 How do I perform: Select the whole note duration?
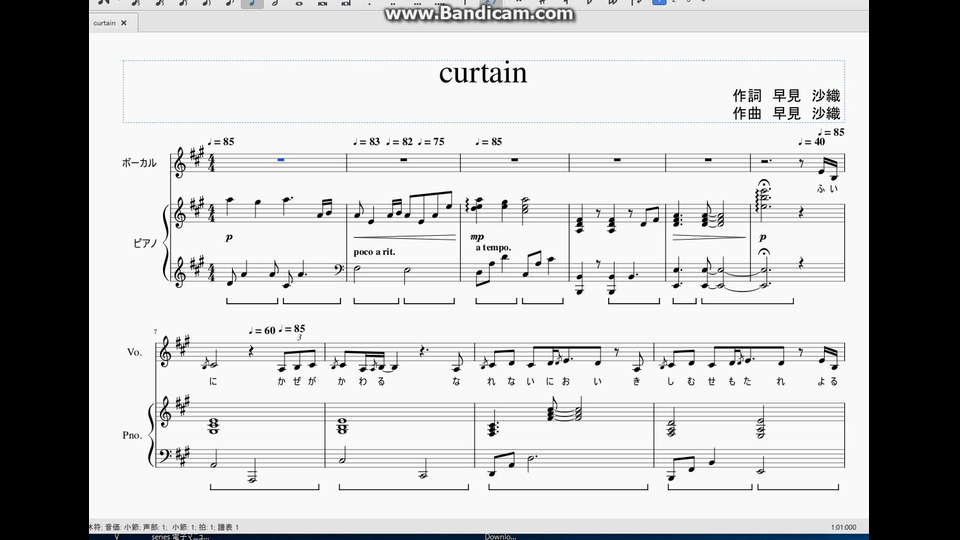(299, 3)
